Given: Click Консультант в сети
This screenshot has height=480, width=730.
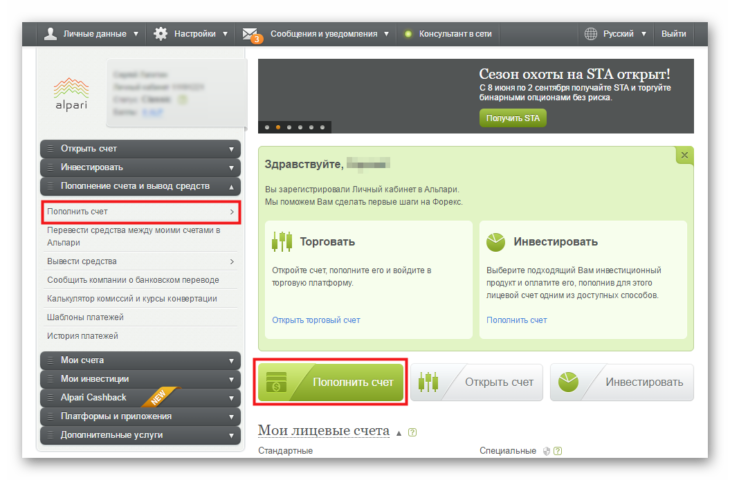Looking at the screenshot, I should pyautogui.click(x=455, y=34).
